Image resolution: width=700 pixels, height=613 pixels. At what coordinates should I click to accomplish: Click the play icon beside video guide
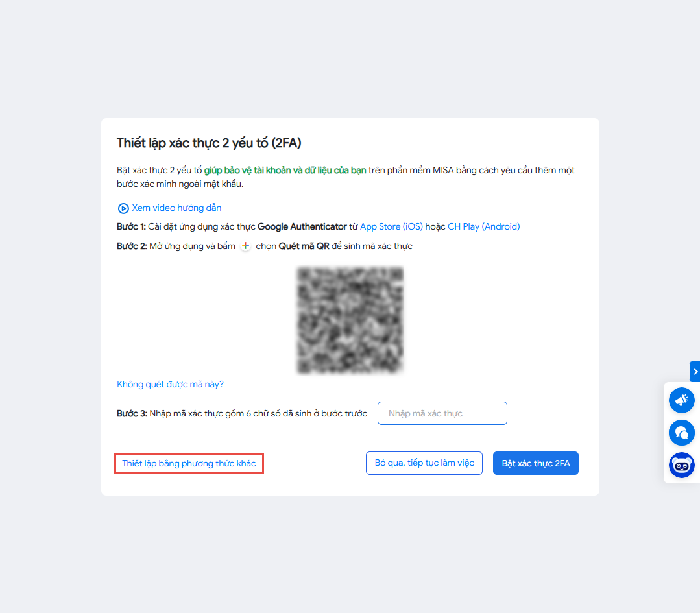coord(123,208)
